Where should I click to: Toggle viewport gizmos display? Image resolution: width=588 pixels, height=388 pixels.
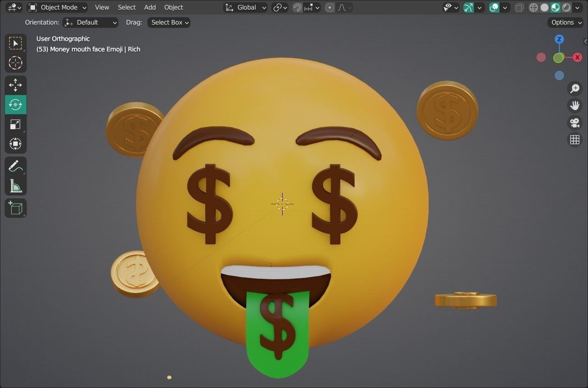click(468, 7)
